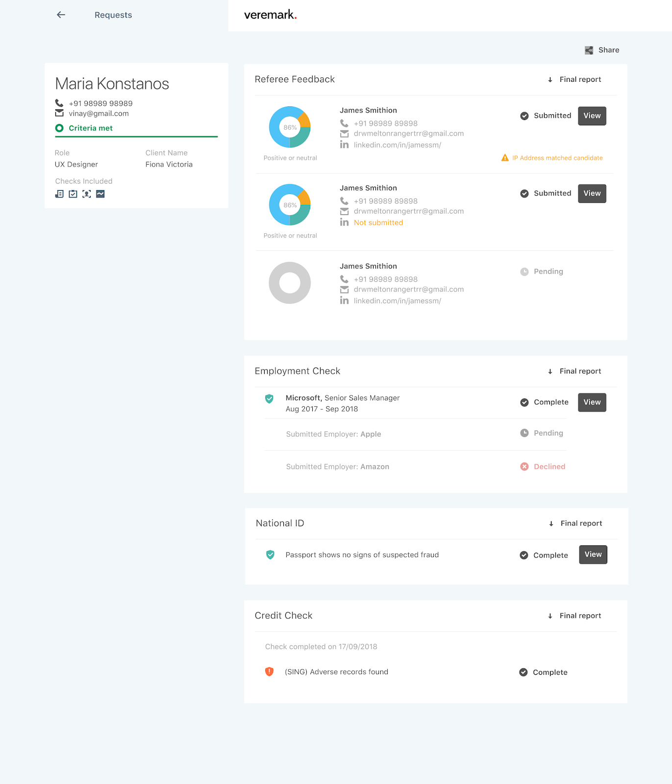
Task: Click the orange IP address warning icon
Action: pos(505,158)
